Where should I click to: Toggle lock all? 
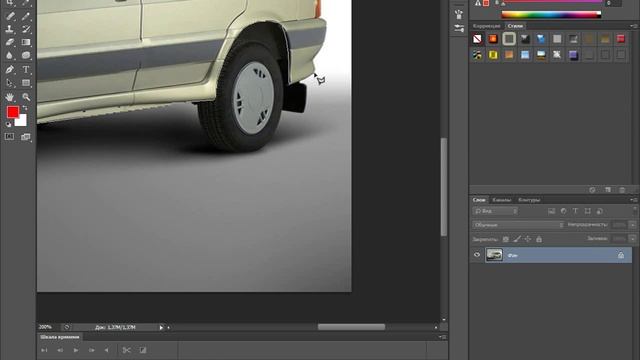(539, 239)
